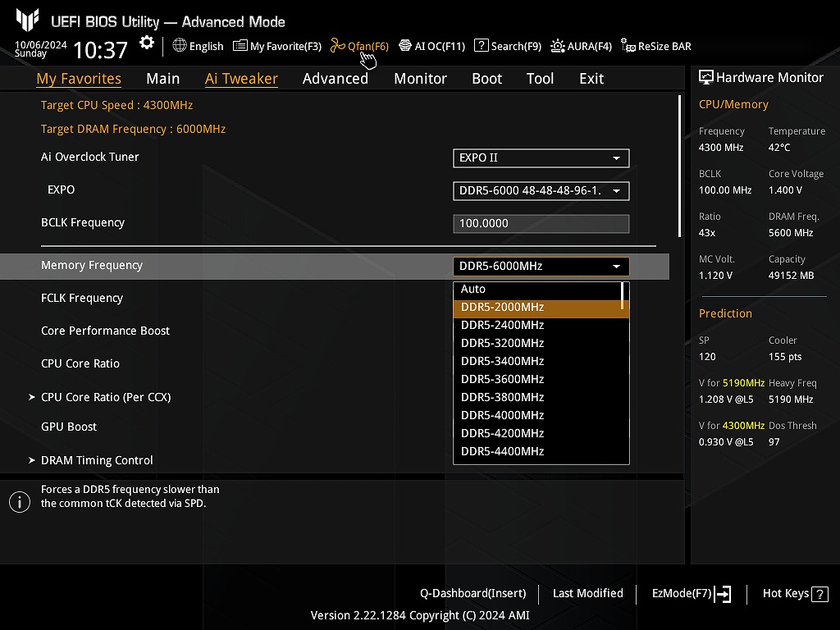Viewport: 840px width, 630px height.
Task: Switch to My Favorites tab
Action: pos(79,79)
